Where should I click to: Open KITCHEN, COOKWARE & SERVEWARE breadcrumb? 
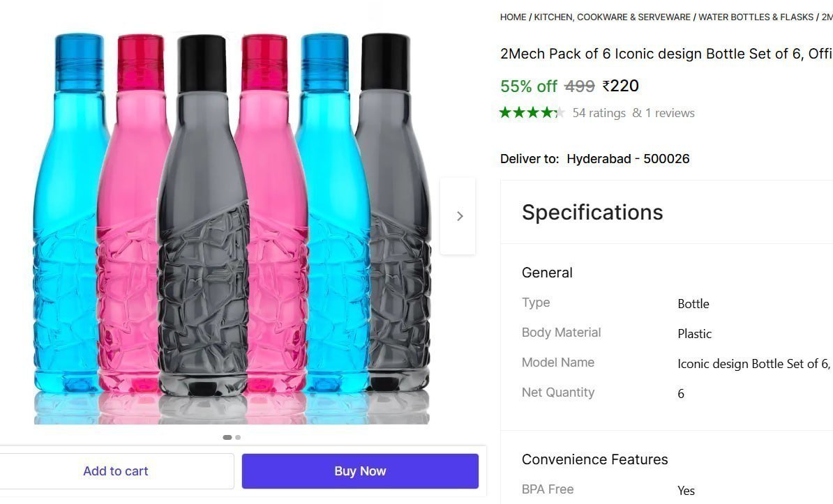(x=612, y=17)
